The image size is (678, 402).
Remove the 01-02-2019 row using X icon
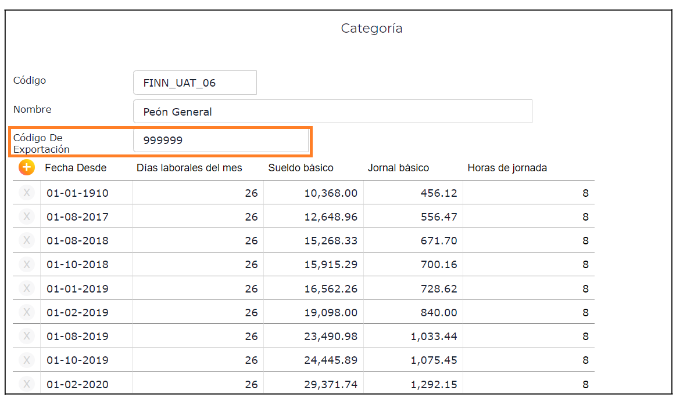point(27,313)
